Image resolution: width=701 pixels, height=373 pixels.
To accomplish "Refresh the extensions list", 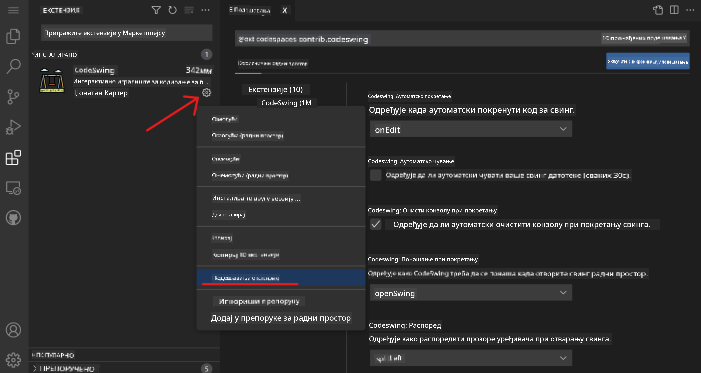I will pos(173,10).
